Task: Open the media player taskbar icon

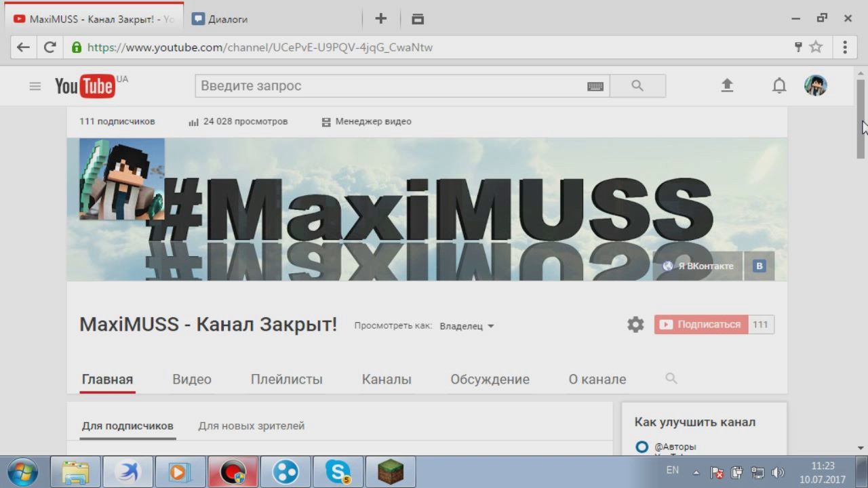Action: [180, 472]
